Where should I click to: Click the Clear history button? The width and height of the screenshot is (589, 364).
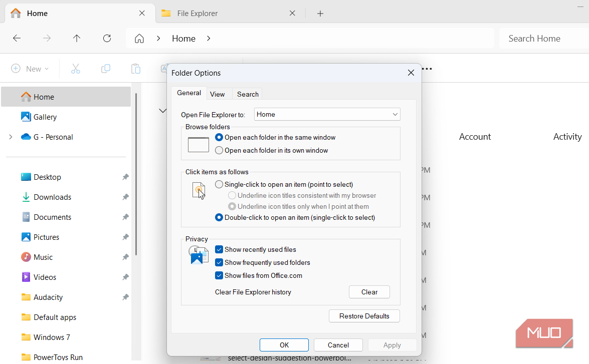tap(369, 292)
